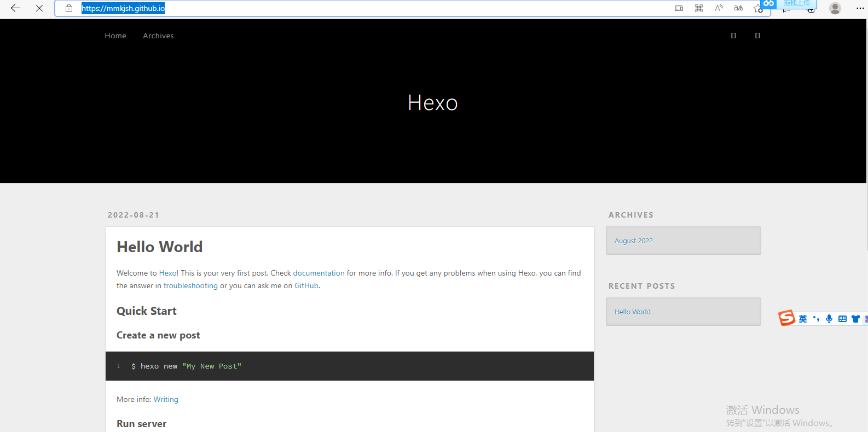Open the browser profile avatar
The image size is (868, 432).
[x=835, y=8]
